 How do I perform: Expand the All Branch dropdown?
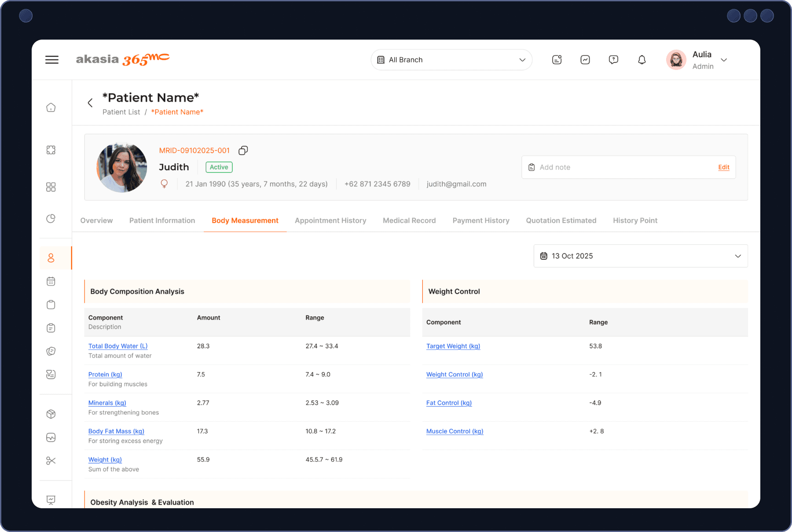(x=451, y=60)
